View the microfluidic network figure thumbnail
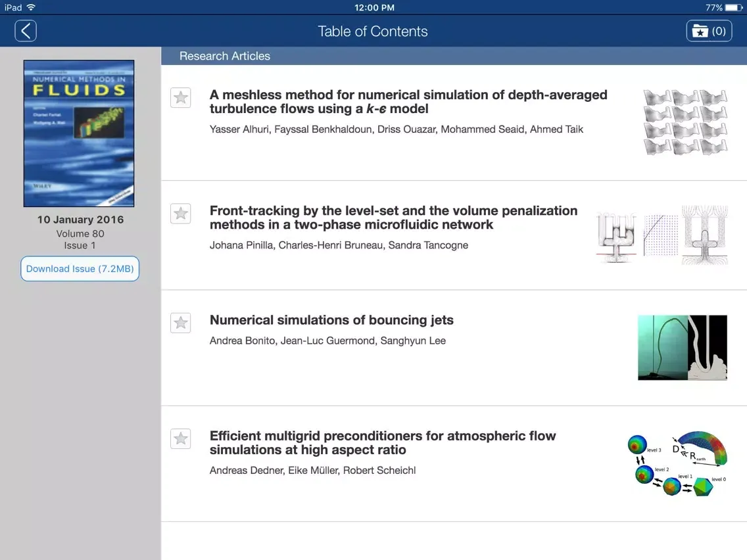747x560 pixels. (x=662, y=235)
